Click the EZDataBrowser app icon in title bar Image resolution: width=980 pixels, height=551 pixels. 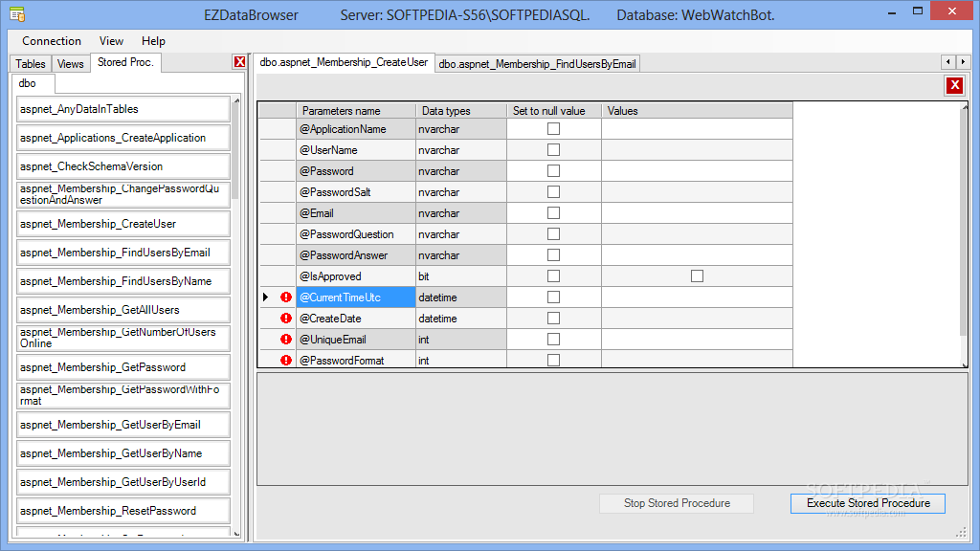pyautogui.click(x=17, y=14)
